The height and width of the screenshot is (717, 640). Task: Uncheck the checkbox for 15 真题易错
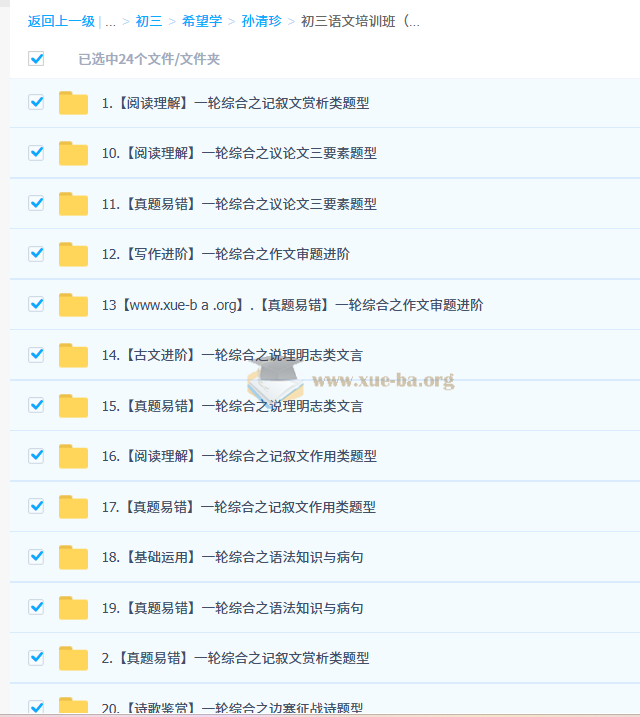(x=37, y=405)
